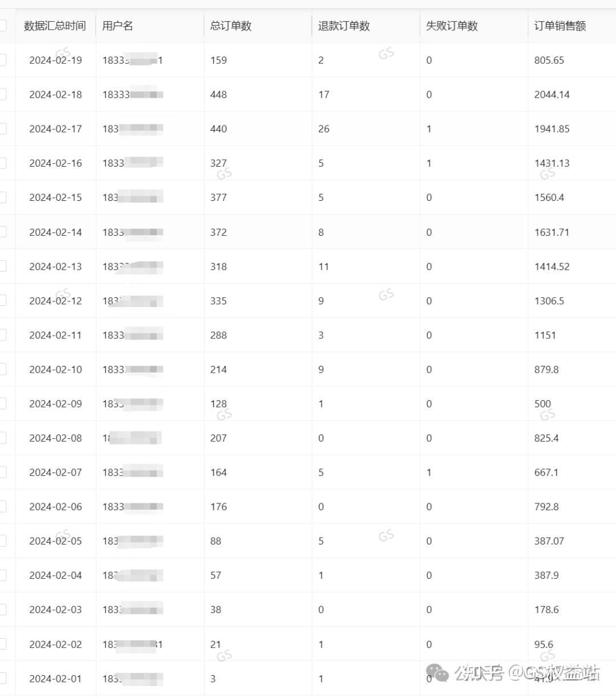Click the 数据汇总时间 column header

(x=55, y=26)
